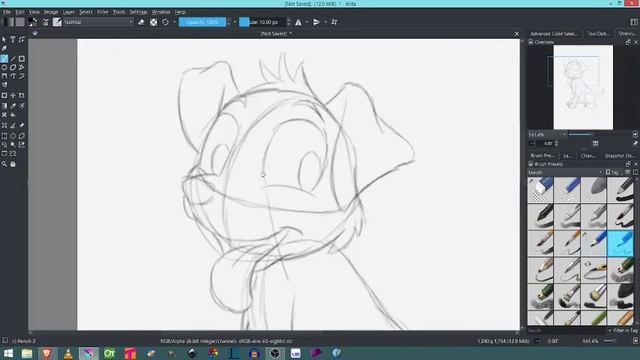
Task: Select the Dynamic Brush tool
Action: (x=22, y=76)
